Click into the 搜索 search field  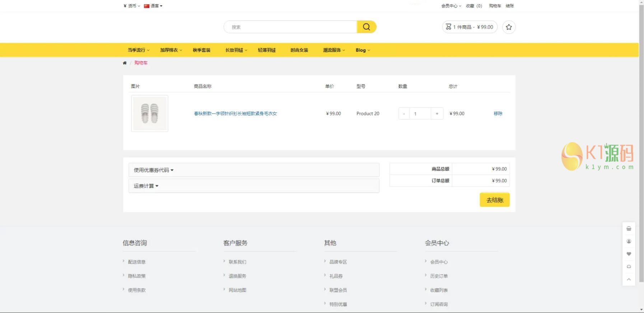(x=291, y=27)
